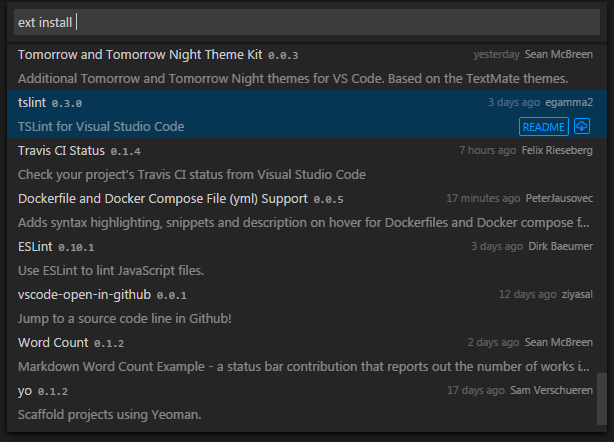
Task: Click the 'Scaffold projects using Yeoman.' description
Action: pyautogui.click(x=108, y=414)
